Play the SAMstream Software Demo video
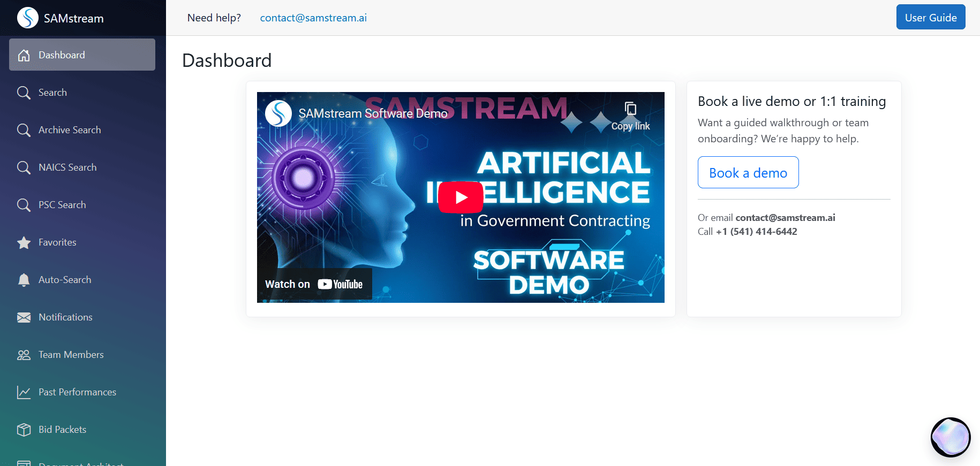980x466 pixels. pos(461,197)
